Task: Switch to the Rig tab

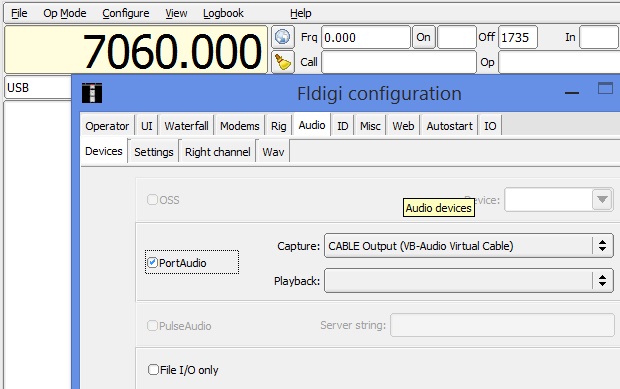Action: pyautogui.click(x=278, y=126)
